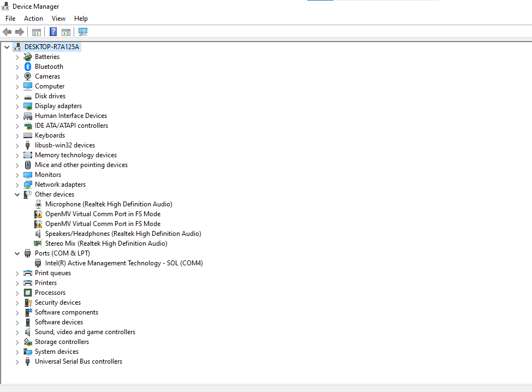Viewport: 532px width, 392px height.
Task: Open the Action menu
Action: pyautogui.click(x=33, y=19)
